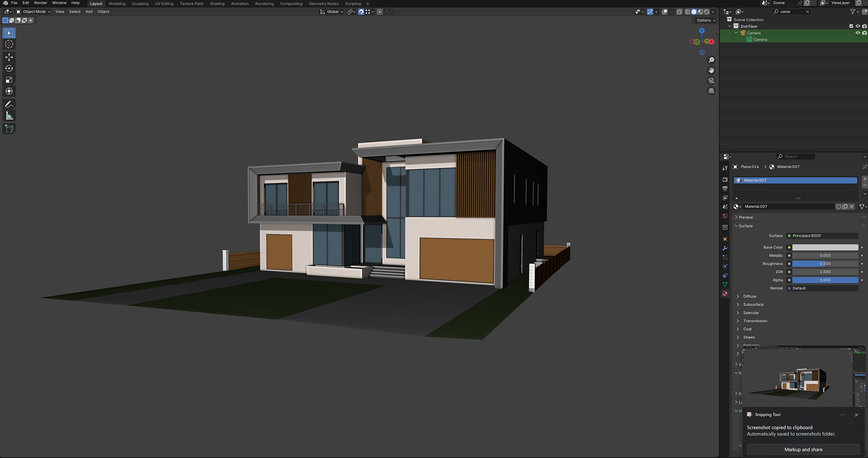868x458 pixels.
Task: Click the viewport zoom magnifier icon
Action: coord(711,60)
